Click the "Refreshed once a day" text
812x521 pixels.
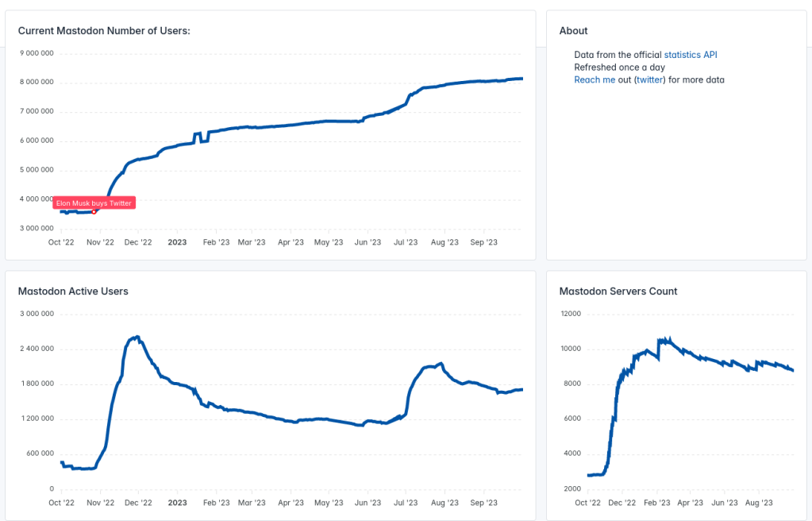(x=620, y=68)
